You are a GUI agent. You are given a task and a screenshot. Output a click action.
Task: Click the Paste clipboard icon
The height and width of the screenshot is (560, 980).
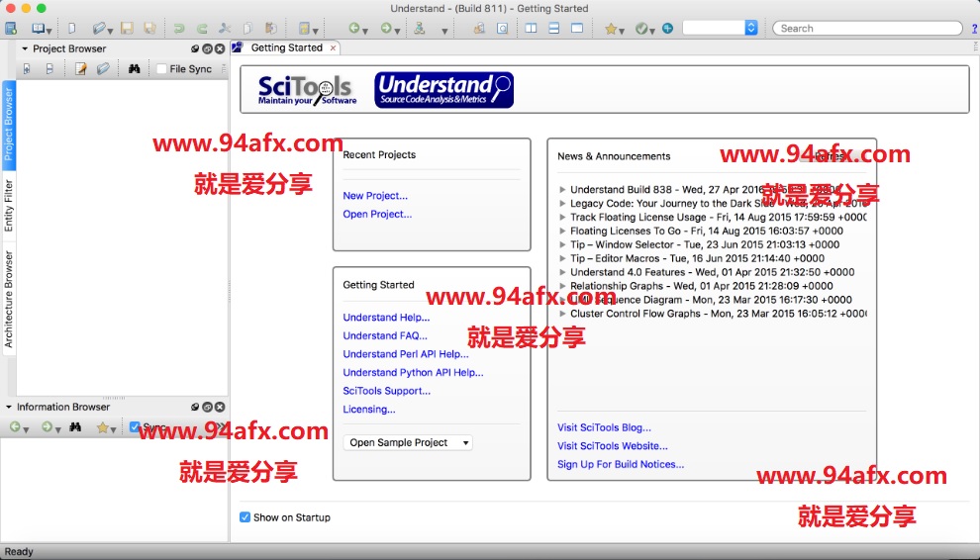[x=270, y=28]
